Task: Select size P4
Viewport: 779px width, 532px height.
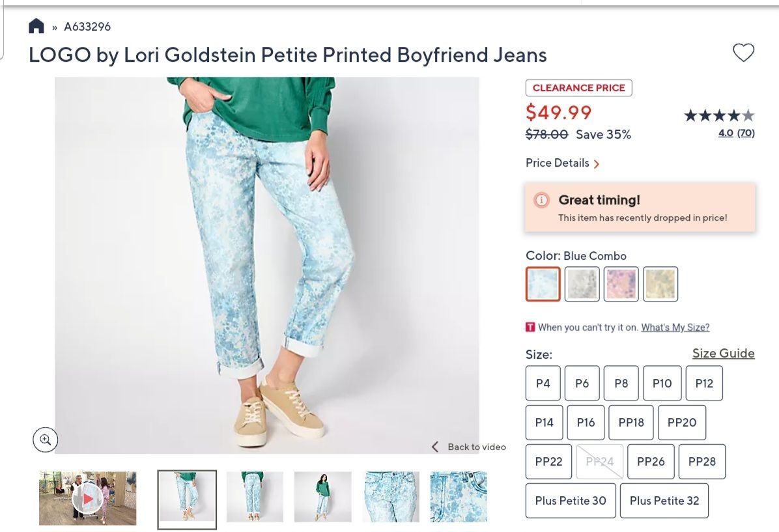Action: click(x=543, y=384)
